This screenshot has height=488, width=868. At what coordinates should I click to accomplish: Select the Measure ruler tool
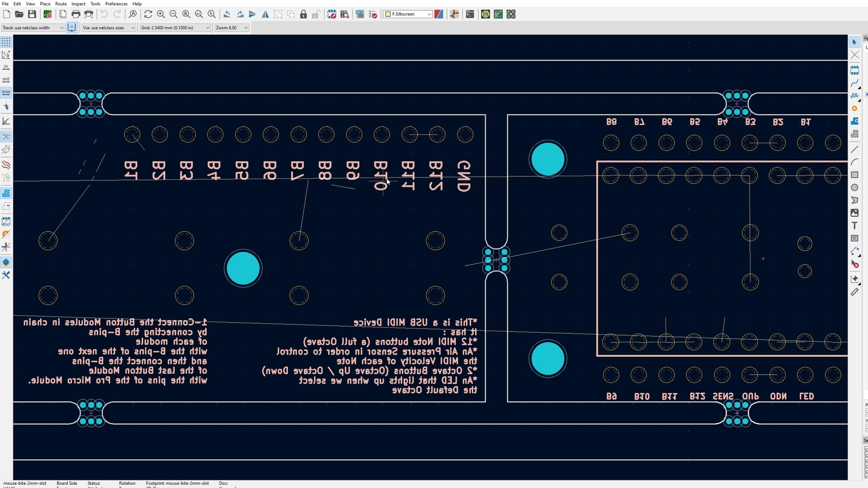click(x=854, y=292)
